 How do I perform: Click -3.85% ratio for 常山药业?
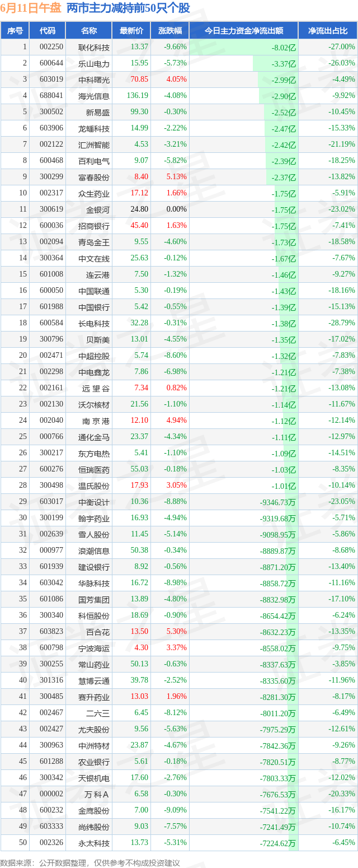click(343, 664)
